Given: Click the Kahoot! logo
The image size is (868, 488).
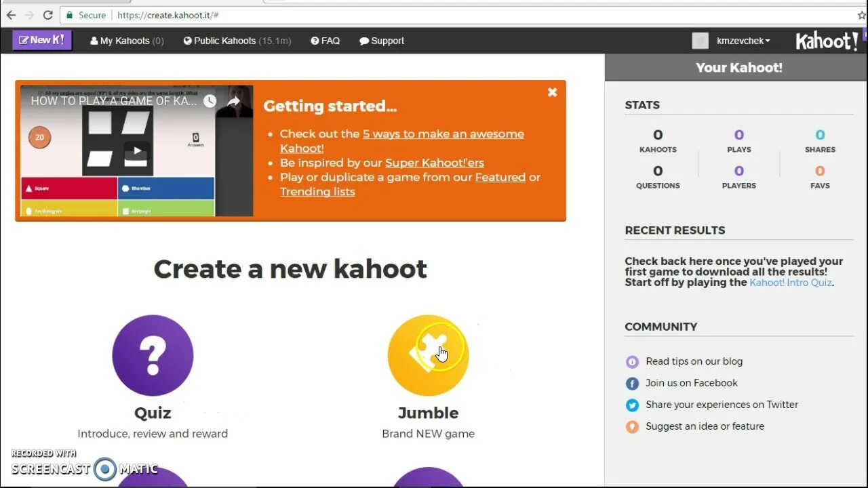Looking at the screenshot, I should [827, 41].
